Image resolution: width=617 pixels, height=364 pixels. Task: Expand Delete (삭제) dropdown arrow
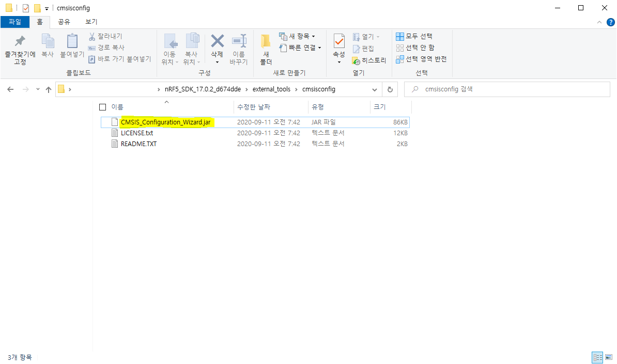pos(217,62)
